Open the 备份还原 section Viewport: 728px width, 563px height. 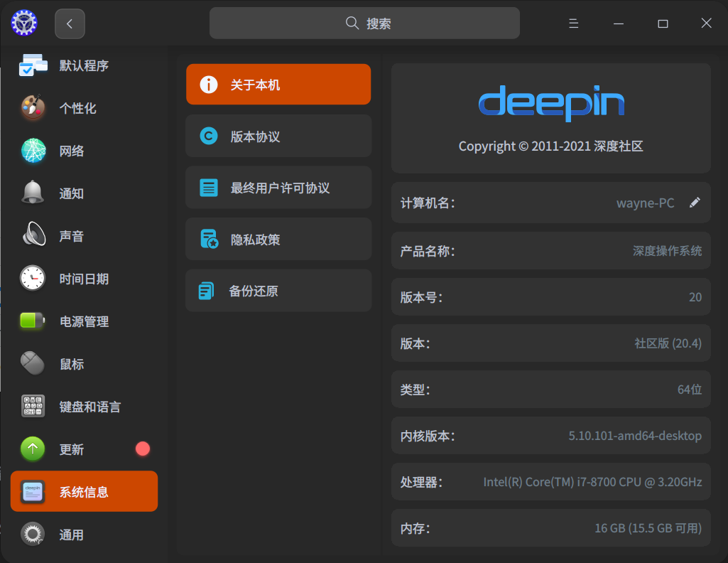[x=278, y=291]
